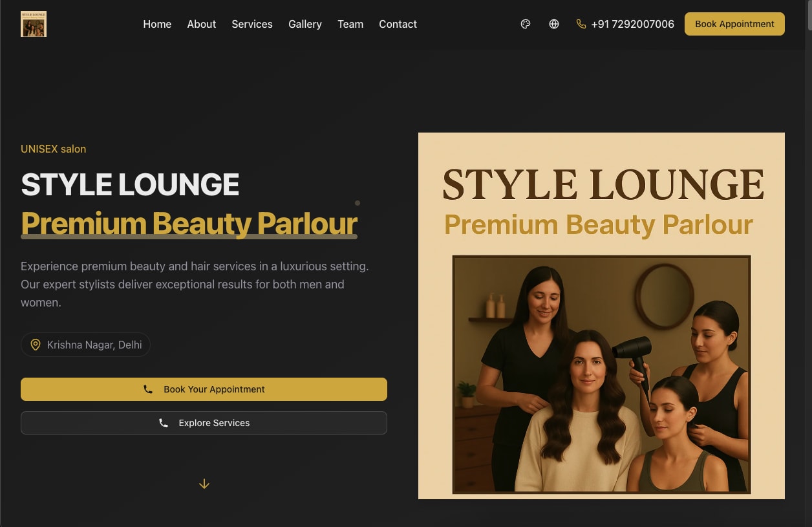Open the Gallery nav item

click(305, 24)
